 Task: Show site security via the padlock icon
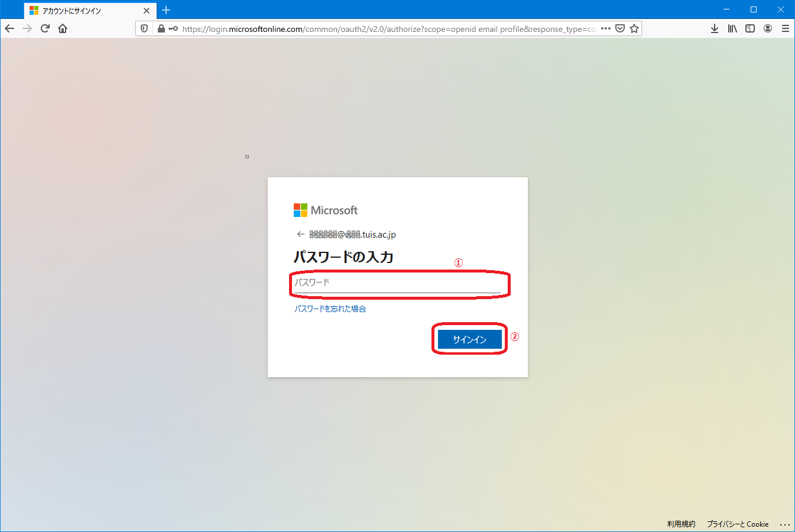click(x=161, y=28)
